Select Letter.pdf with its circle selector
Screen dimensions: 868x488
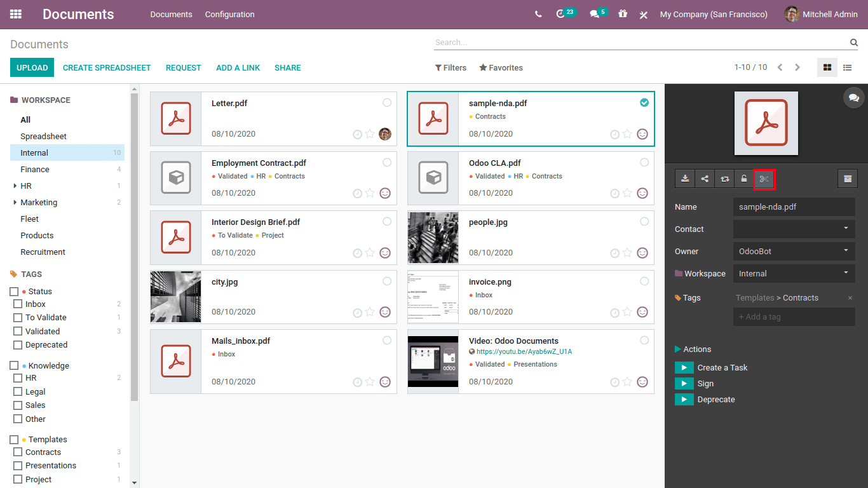coord(387,102)
